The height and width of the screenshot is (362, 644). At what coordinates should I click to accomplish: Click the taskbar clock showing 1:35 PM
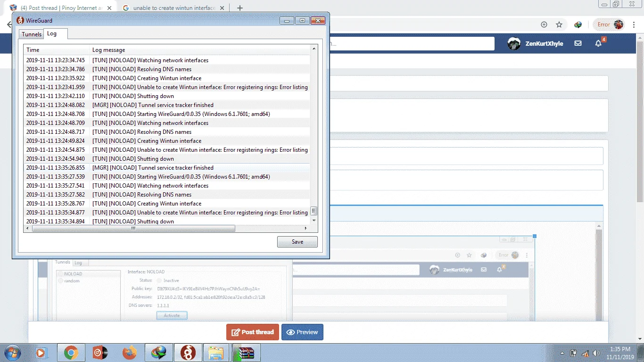[x=620, y=353]
